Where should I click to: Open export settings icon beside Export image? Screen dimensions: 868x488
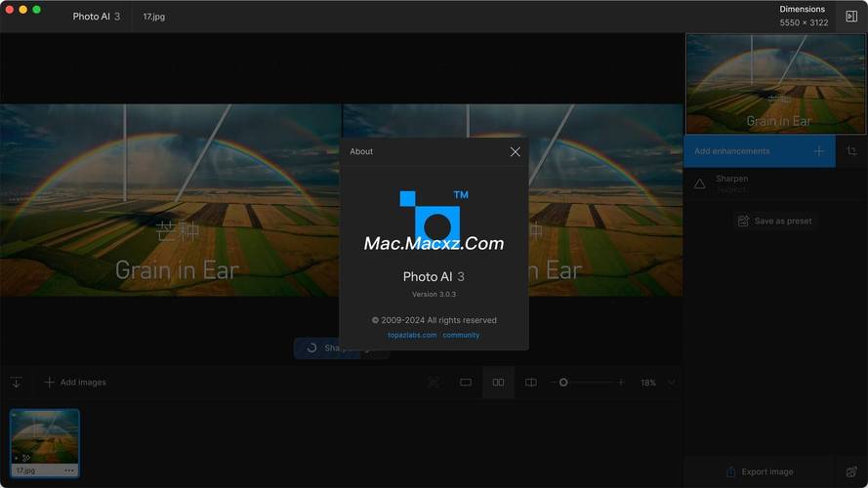[x=851, y=471]
